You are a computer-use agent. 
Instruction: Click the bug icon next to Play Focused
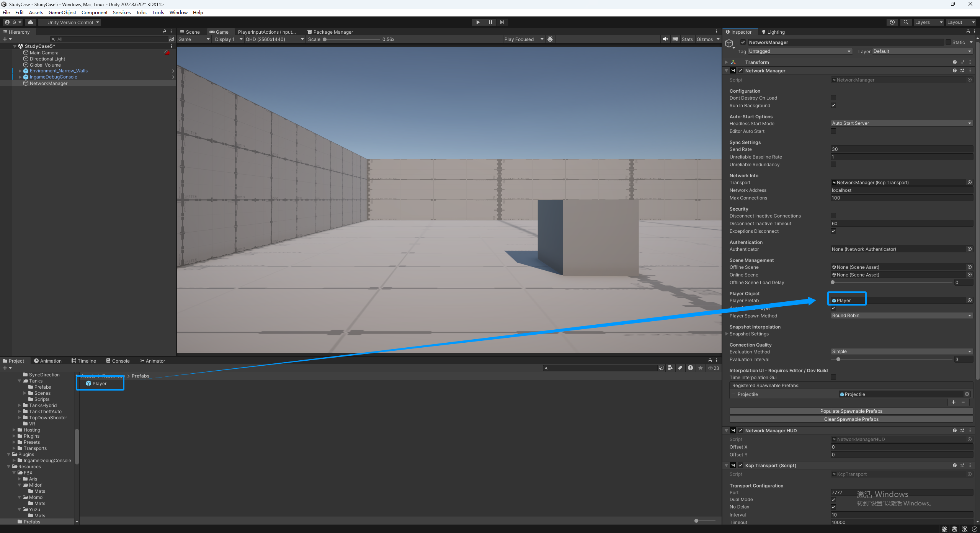(x=550, y=39)
